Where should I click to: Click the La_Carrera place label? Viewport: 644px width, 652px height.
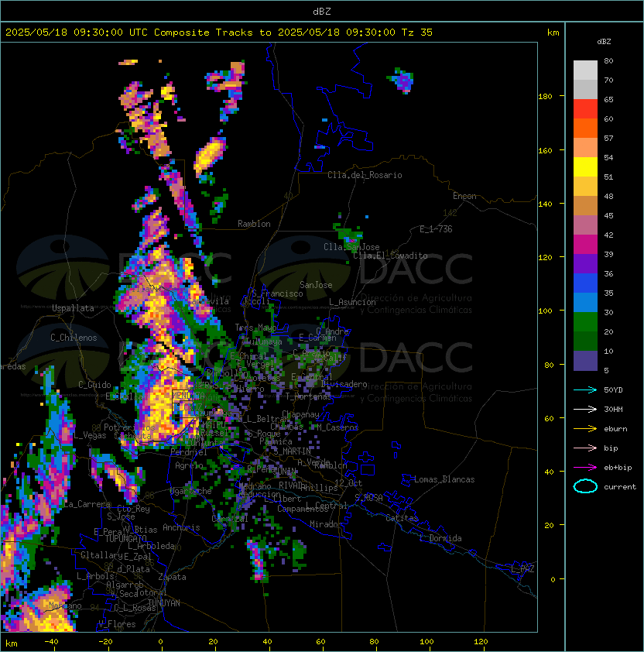87,504
